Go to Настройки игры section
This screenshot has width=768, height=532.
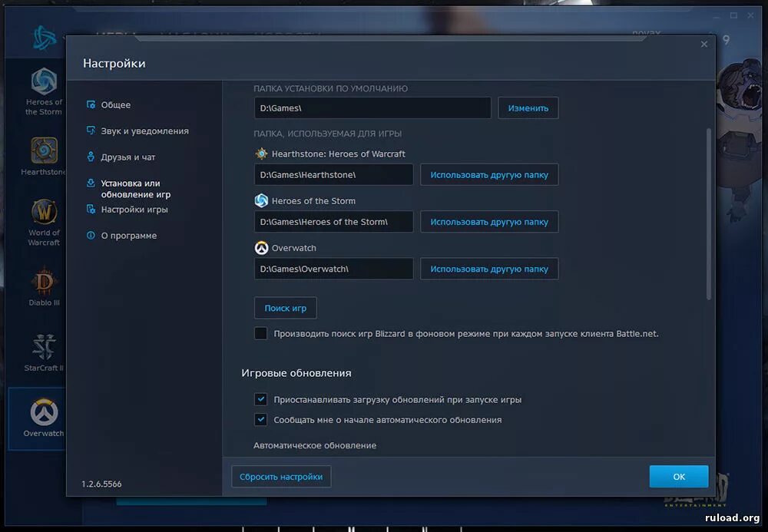pyautogui.click(x=134, y=210)
